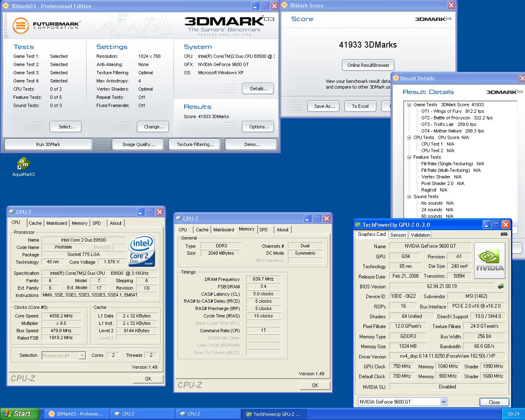Open the AquaMark3 desktop shortcut
The height and width of the screenshot is (420, 525).
23,166
